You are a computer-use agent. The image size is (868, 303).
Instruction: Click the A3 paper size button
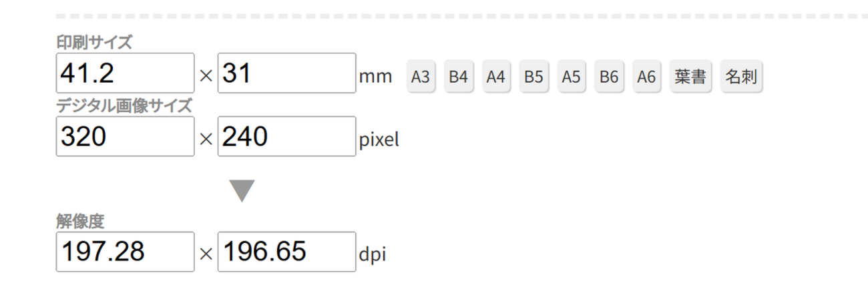(421, 77)
